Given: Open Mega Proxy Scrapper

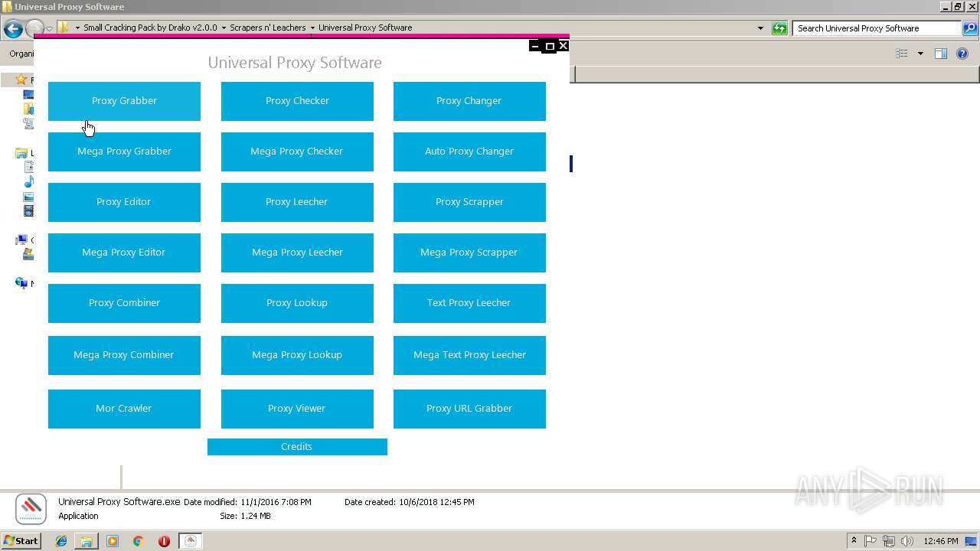Looking at the screenshot, I should [x=469, y=253].
